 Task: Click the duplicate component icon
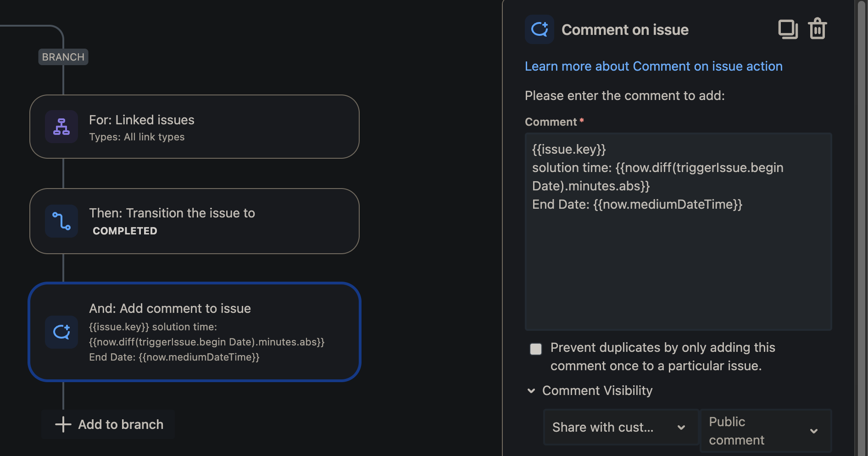[x=788, y=29]
